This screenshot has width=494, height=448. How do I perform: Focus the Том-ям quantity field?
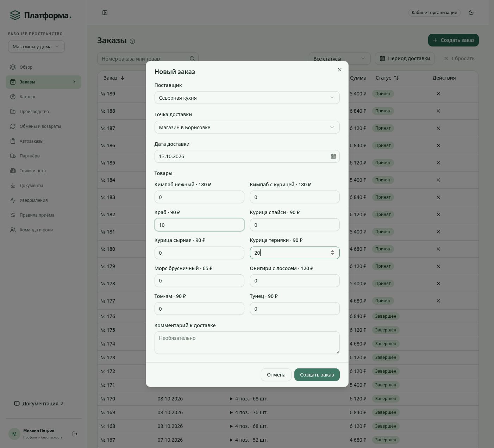[x=199, y=309]
